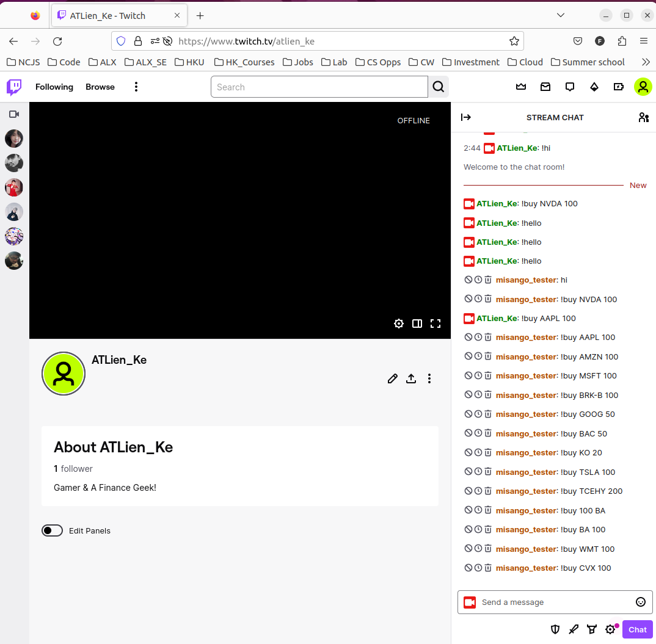The image size is (656, 644).
Task: Open a new browser tab
Action: click(x=200, y=16)
